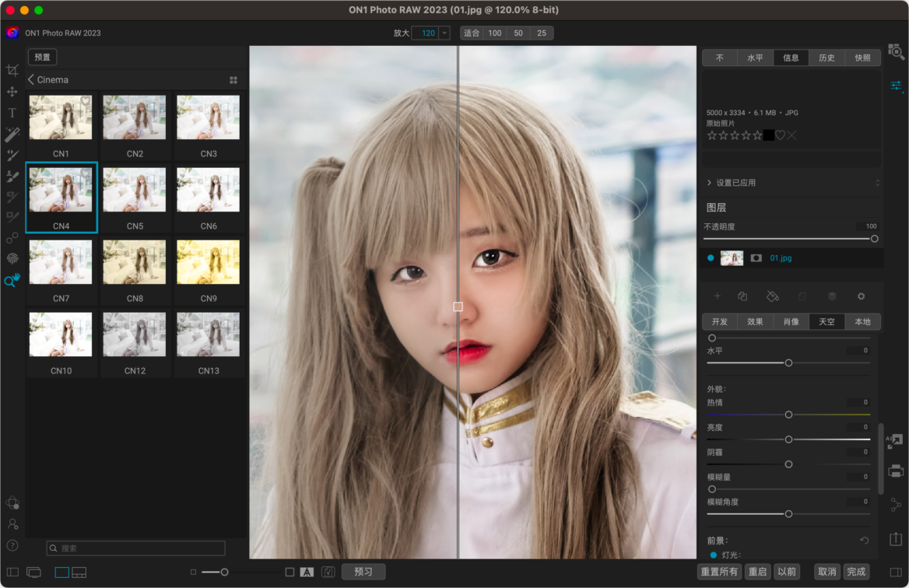Viewport: 909px width, 588px height.
Task: Toggle dual display mode
Action: click(x=33, y=572)
